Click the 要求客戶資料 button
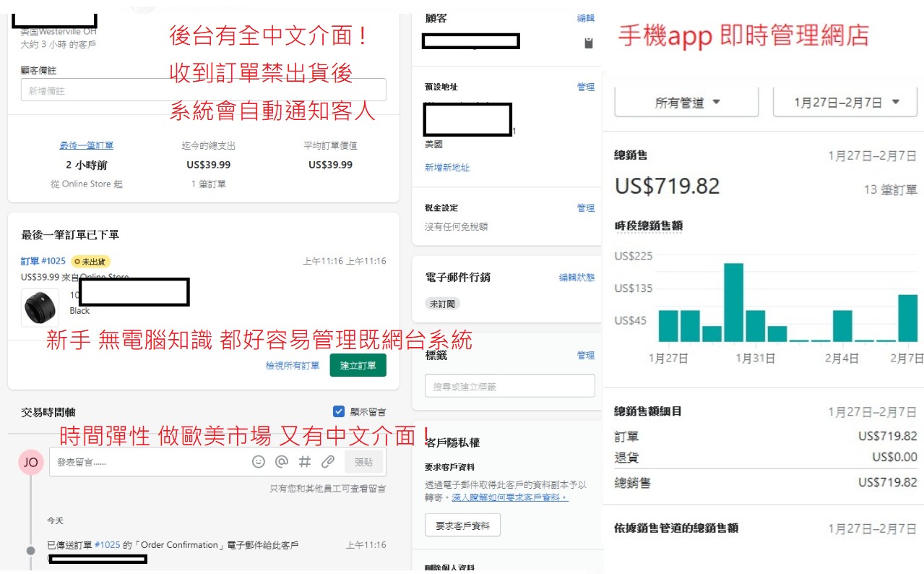Viewport: 924px width, 574px height. click(x=462, y=526)
